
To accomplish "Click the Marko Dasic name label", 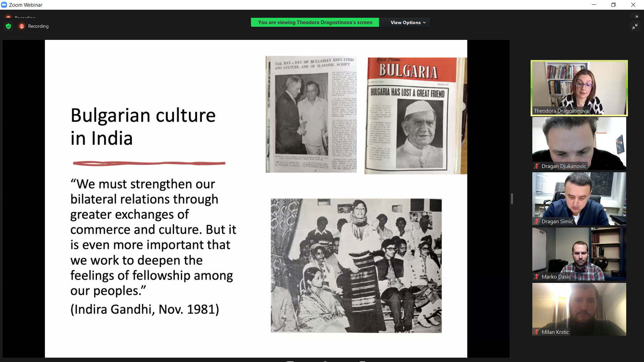I will [x=556, y=277].
